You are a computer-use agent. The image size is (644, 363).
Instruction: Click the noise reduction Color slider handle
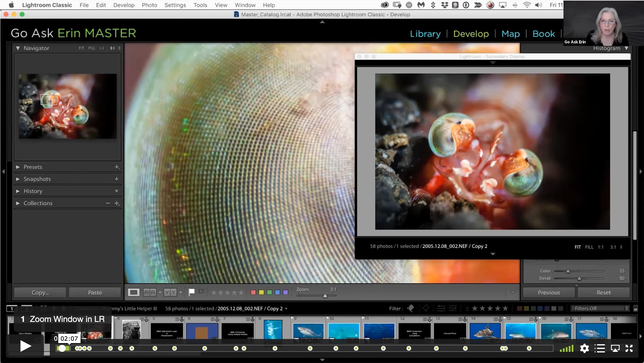click(x=568, y=271)
